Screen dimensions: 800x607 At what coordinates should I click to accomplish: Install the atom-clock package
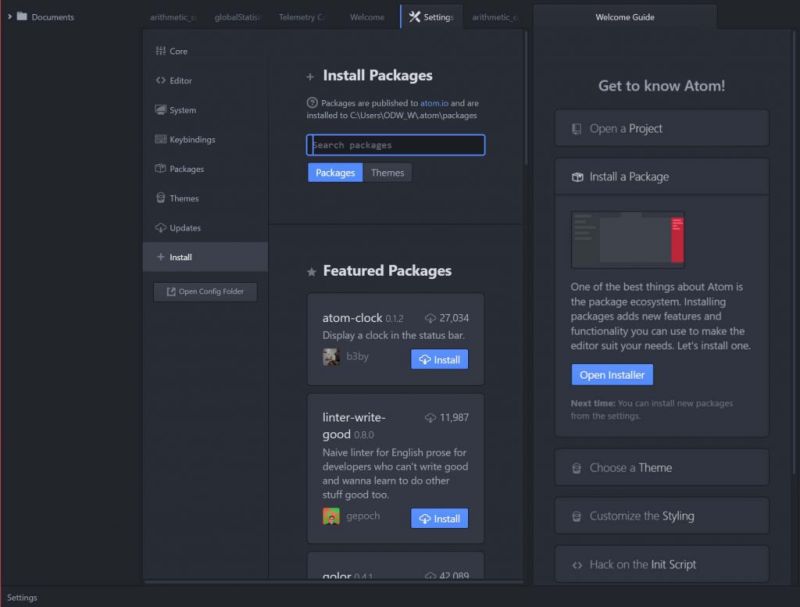coord(439,360)
